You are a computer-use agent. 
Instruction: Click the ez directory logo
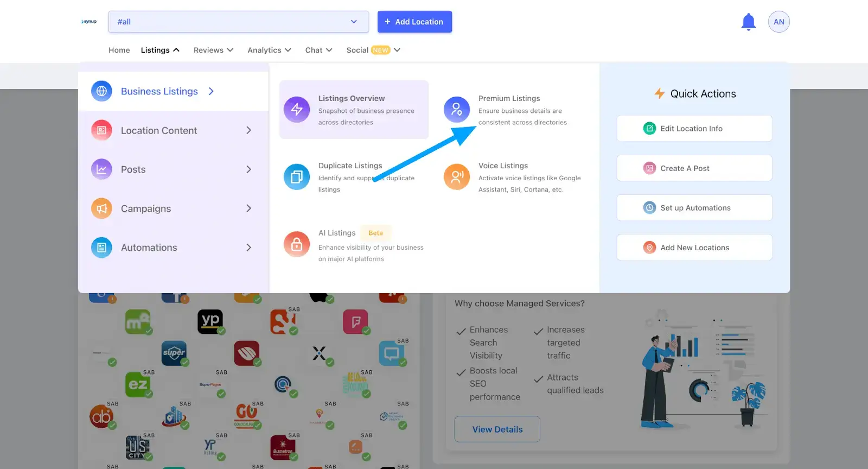pyautogui.click(x=138, y=385)
